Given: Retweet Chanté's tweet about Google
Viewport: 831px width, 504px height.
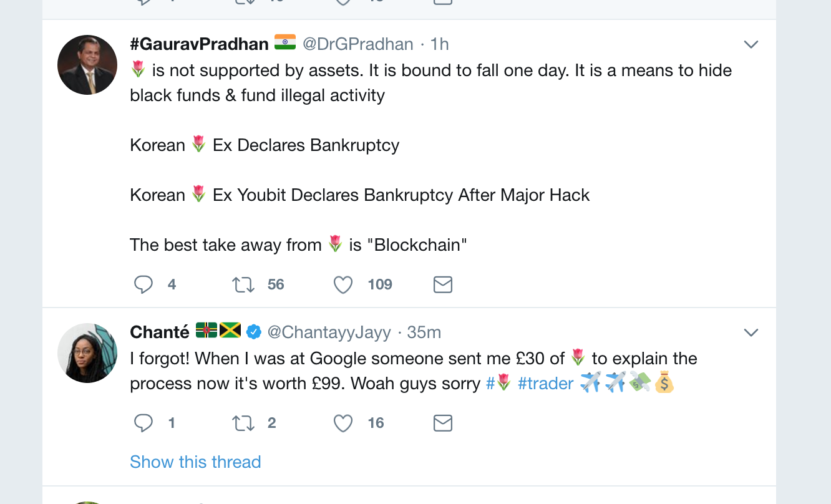Looking at the screenshot, I should [243, 424].
